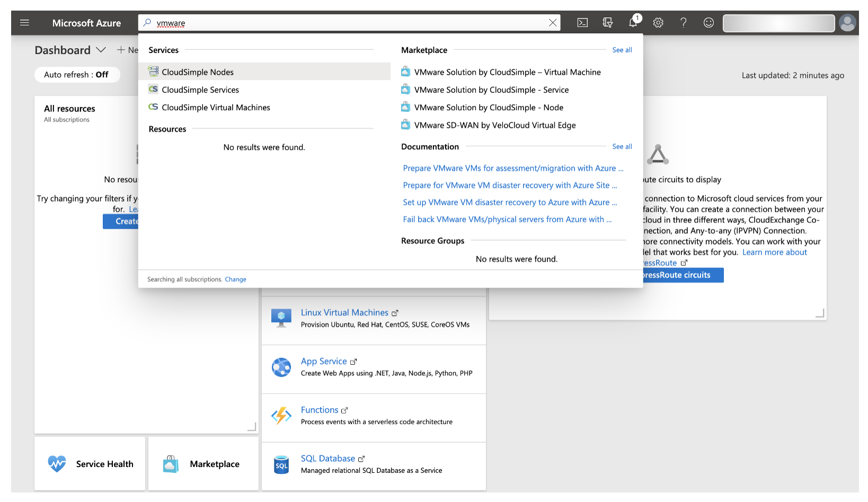Expand the Dashboard dropdown chevron
Image resolution: width=868 pixels, height=502 pixels.
(101, 50)
